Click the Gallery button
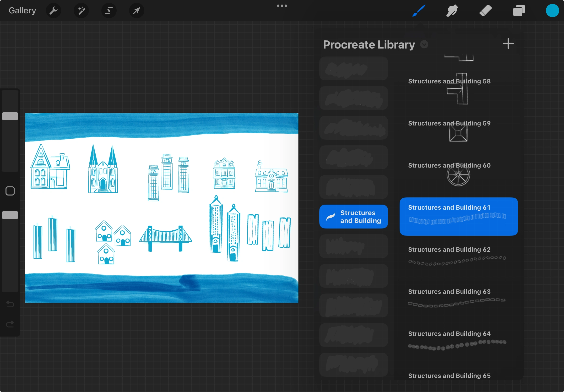 [x=22, y=11]
